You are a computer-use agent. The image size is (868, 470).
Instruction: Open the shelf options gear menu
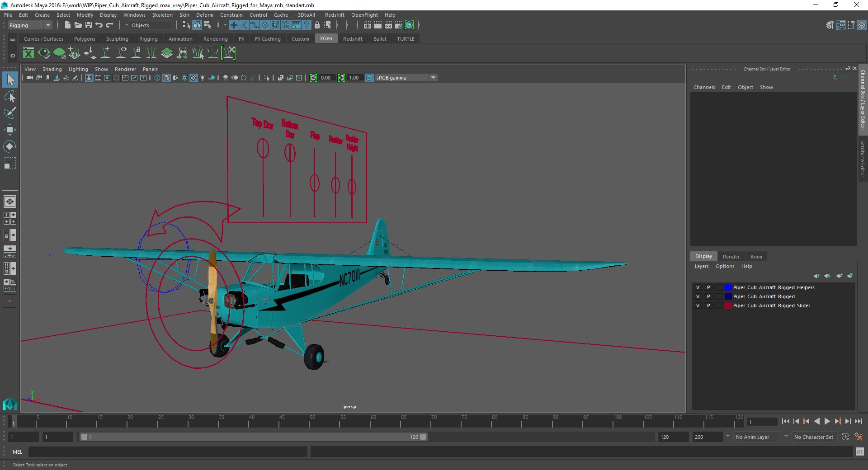pyautogui.click(x=13, y=56)
